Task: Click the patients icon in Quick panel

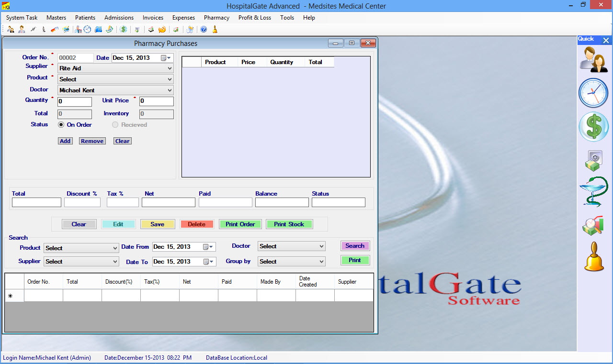Action: pyautogui.click(x=593, y=60)
